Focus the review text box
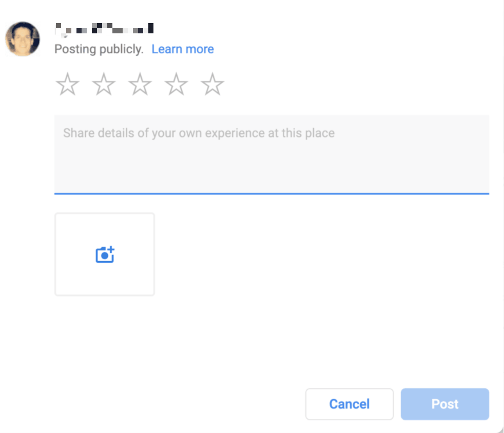This screenshot has width=504, height=433. click(272, 154)
